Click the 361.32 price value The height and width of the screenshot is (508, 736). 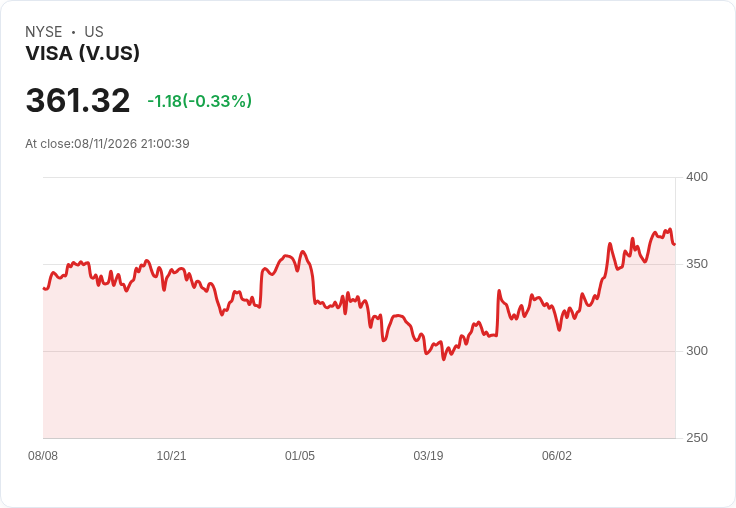(x=78, y=100)
